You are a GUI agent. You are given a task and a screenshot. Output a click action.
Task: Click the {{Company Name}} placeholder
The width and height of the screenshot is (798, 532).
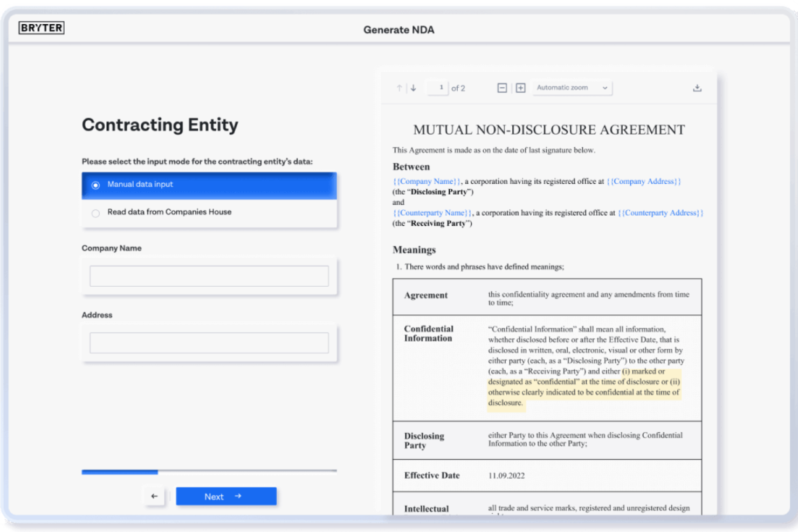(x=426, y=182)
